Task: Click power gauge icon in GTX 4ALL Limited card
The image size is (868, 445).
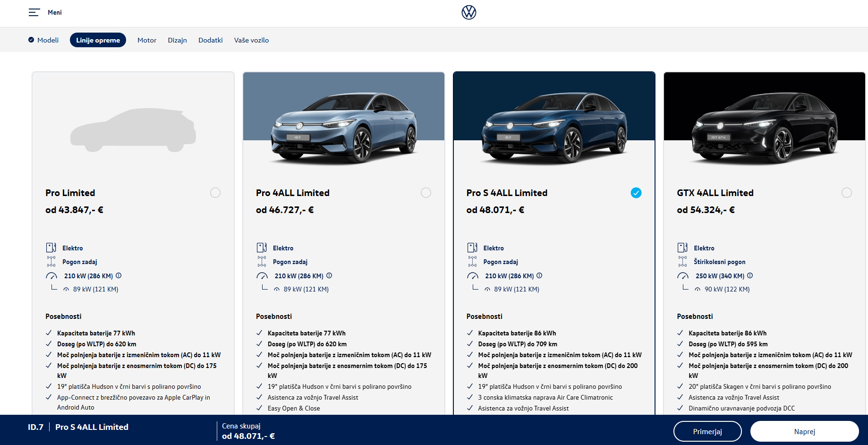Action: point(683,276)
